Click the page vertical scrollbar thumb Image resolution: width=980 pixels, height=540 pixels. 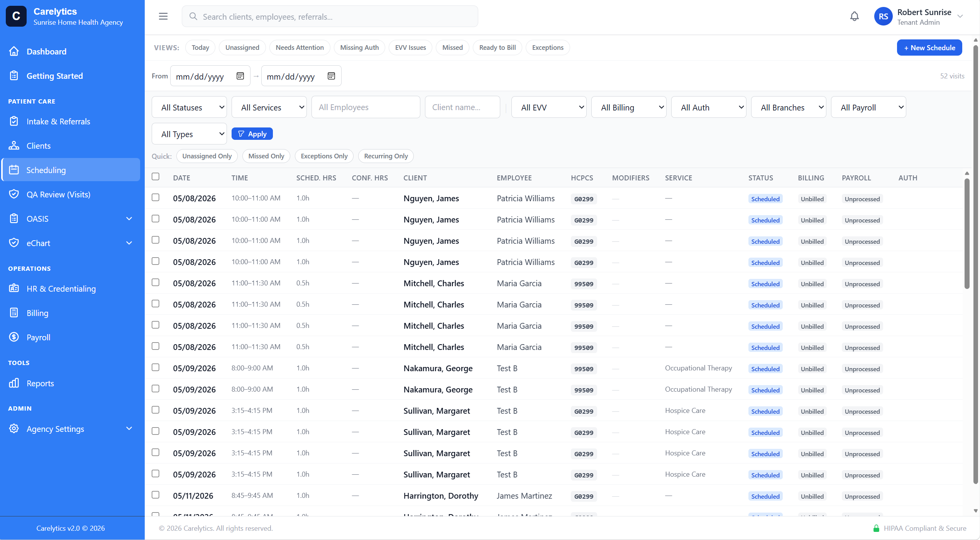[976, 265]
